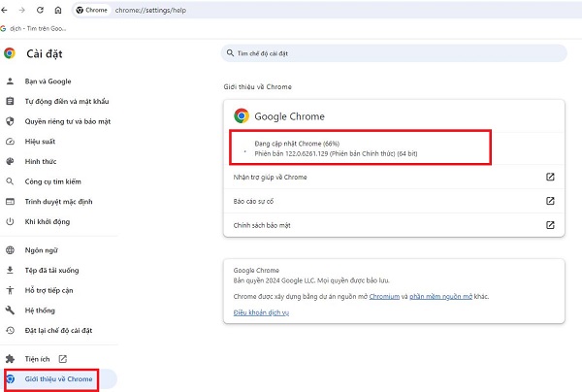Open 'Tệp đã tải xuống' section

coord(51,271)
